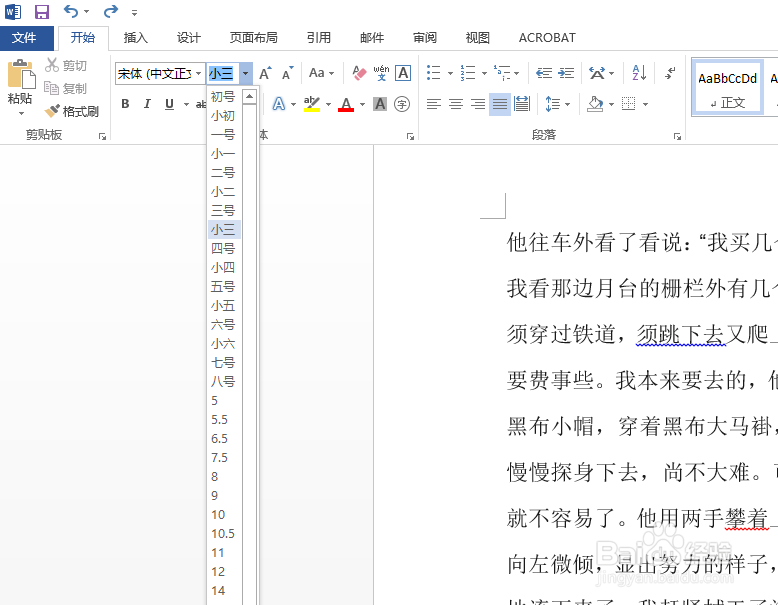Viewport: 778px width, 605px height.
Task: Open the 文件 (File) menu
Action: 24,38
